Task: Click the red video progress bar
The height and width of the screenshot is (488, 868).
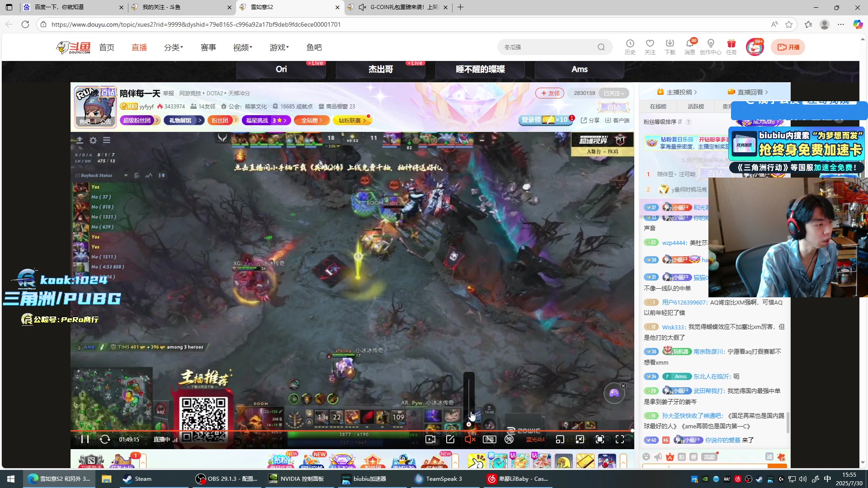Action: tap(351, 431)
